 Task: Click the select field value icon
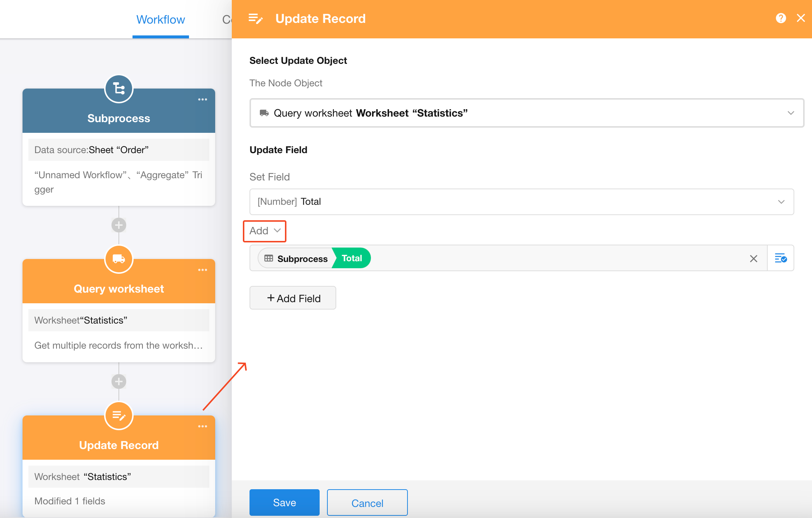coord(780,258)
